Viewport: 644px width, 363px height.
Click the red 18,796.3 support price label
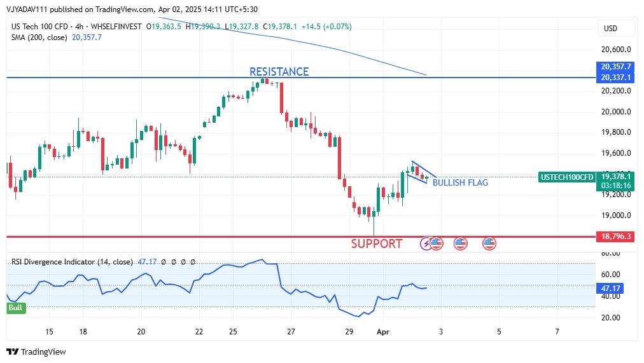pyautogui.click(x=615, y=236)
